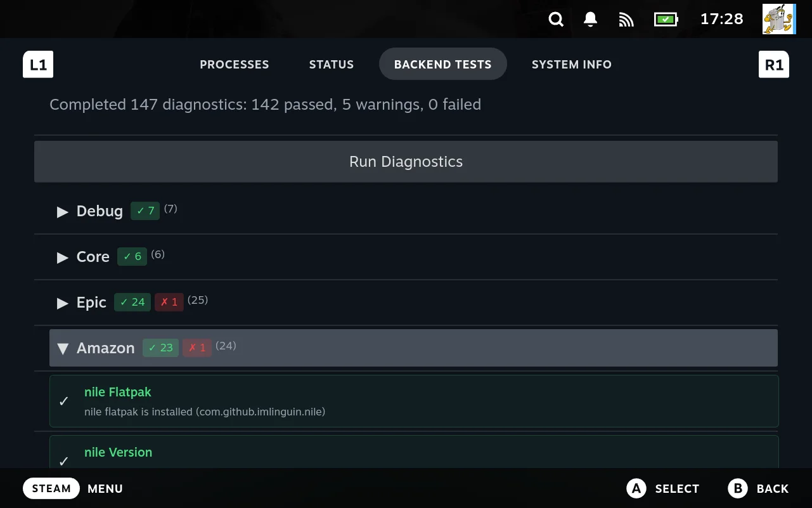This screenshot has width=812, height=508.
Task: Select the nile Version test title
Action: point(118,452)
